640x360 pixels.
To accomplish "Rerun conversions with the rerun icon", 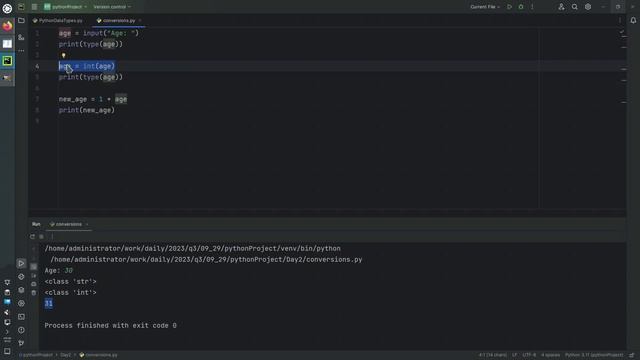I will [32, 236].
